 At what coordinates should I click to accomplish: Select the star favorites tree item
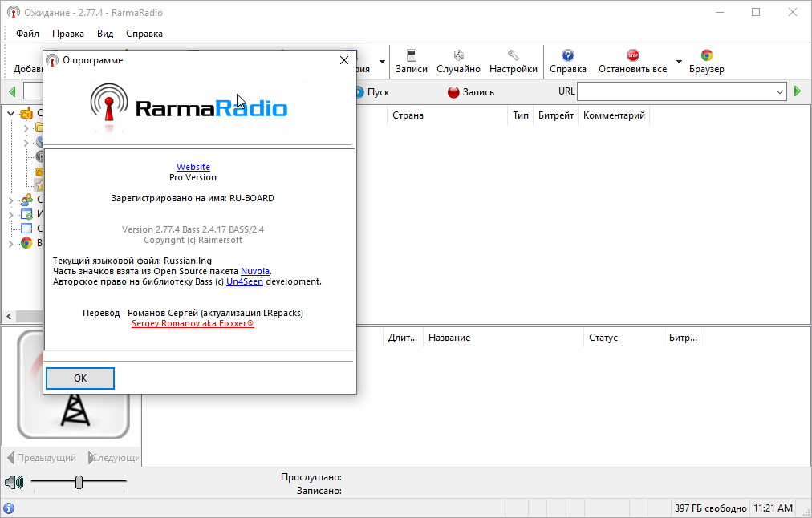point(39,184)
